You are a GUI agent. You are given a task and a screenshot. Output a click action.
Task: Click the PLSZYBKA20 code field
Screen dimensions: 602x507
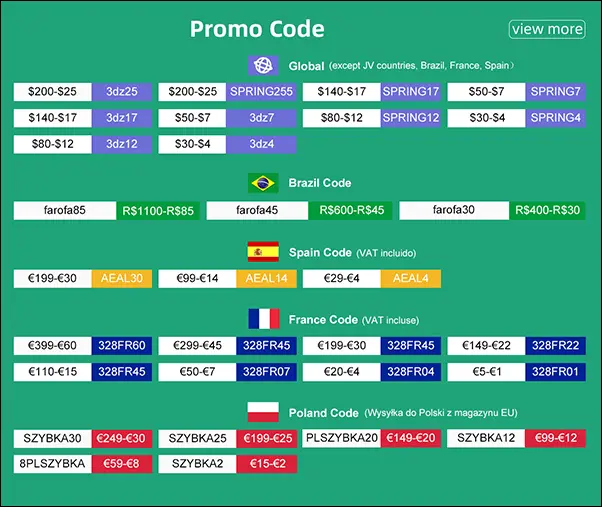tap(341, 438)
